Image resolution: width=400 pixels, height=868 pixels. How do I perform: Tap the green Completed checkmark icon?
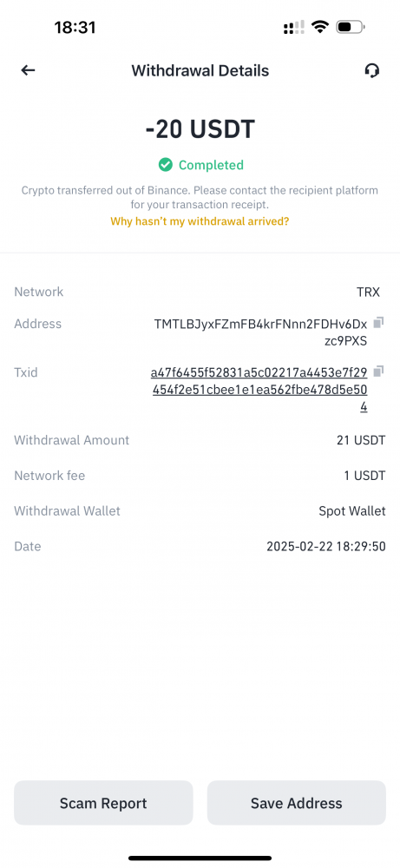coord(165,165)
